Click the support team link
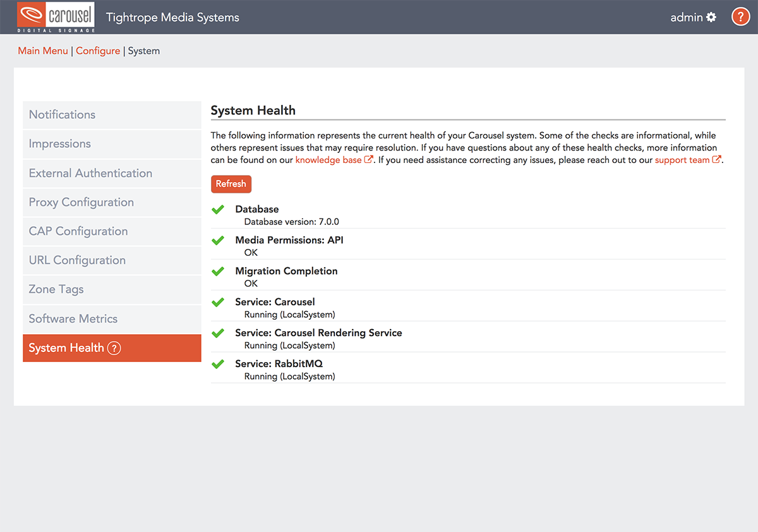Viewport: 758px width, 532px height. point(683,159)
